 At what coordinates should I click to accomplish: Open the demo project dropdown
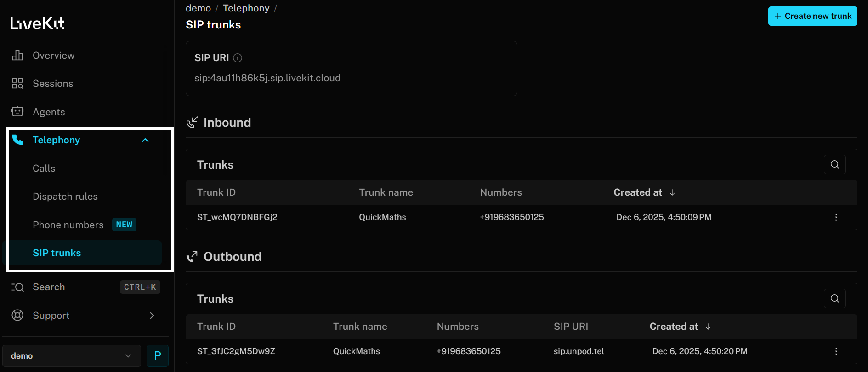(71, 355)
